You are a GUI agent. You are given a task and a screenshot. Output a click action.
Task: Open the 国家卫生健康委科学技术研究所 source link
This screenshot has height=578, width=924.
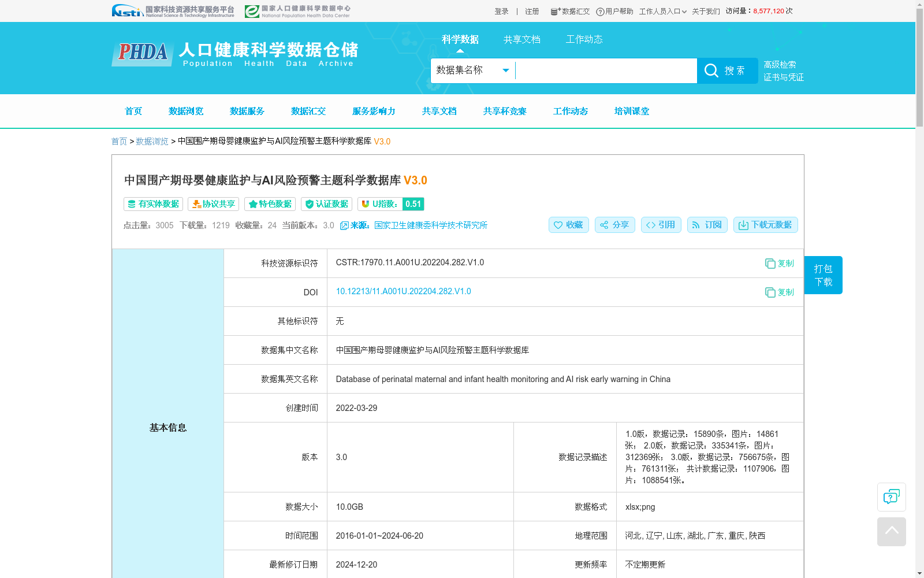[431, 225]
